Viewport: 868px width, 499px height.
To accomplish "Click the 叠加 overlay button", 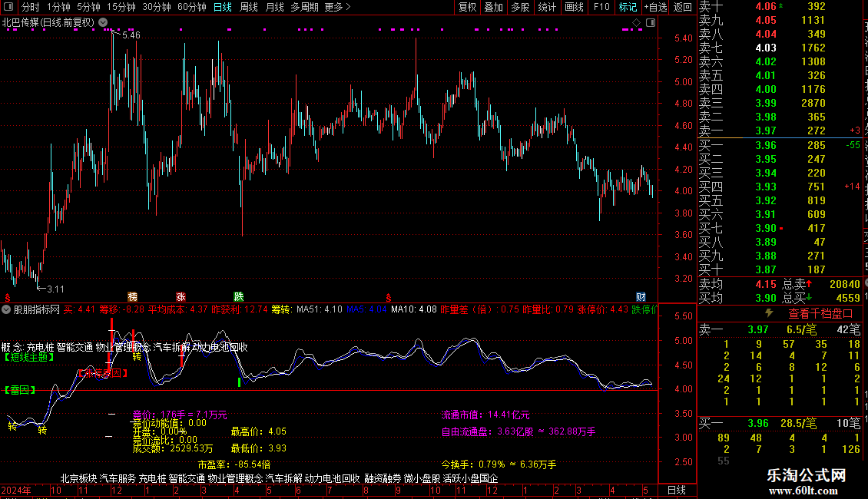I will coord(494,7).
